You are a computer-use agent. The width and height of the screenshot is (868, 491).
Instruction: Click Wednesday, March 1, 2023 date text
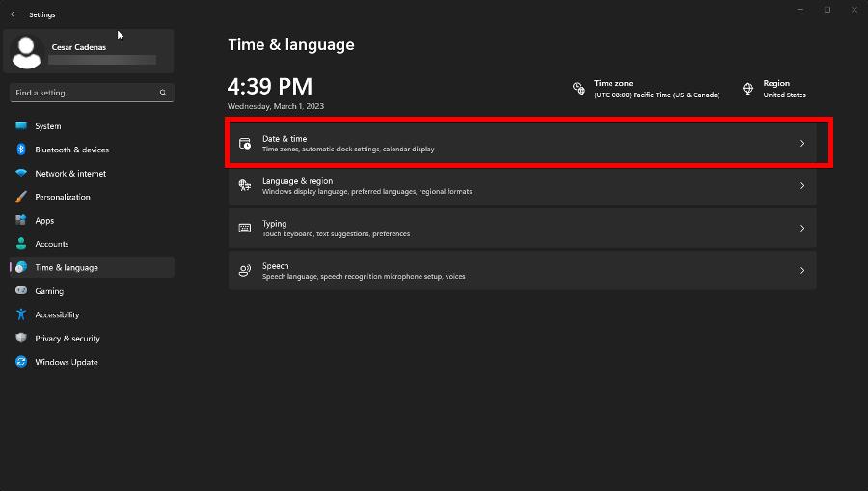click(276, 106)
